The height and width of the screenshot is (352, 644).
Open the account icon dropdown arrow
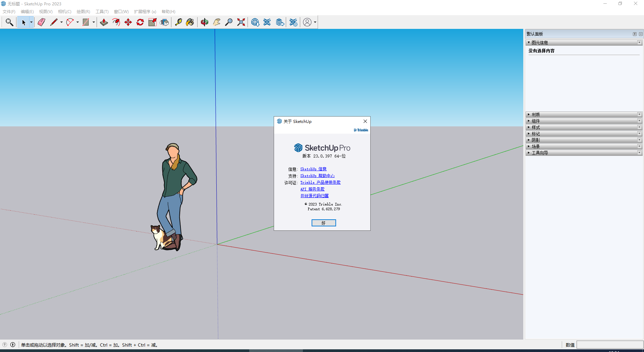[315, 22]
